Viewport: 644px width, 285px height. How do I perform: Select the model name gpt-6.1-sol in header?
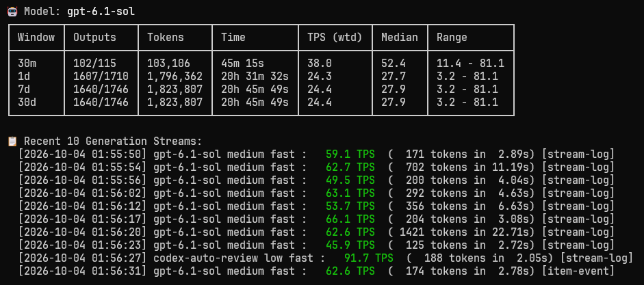[101, 12]
